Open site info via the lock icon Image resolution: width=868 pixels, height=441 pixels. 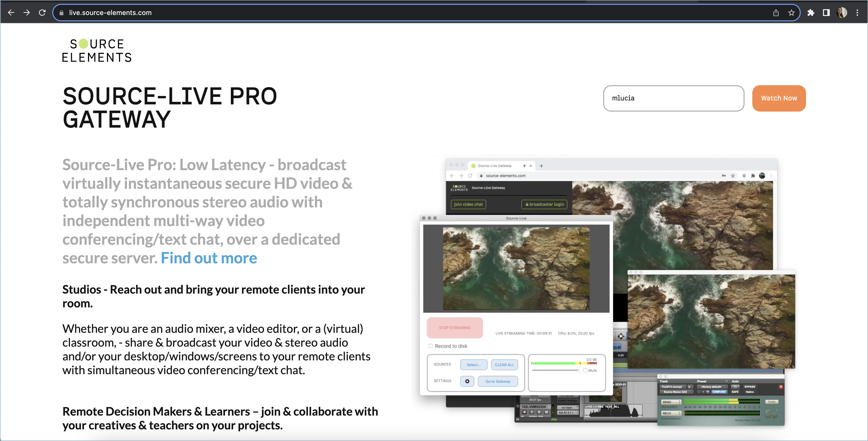pos(61,13)
